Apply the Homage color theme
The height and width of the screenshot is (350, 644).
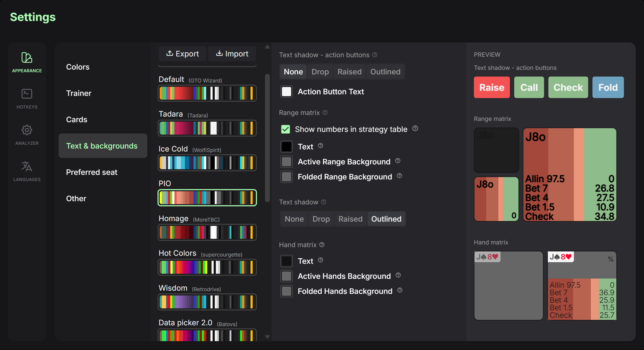coord(207,232)
